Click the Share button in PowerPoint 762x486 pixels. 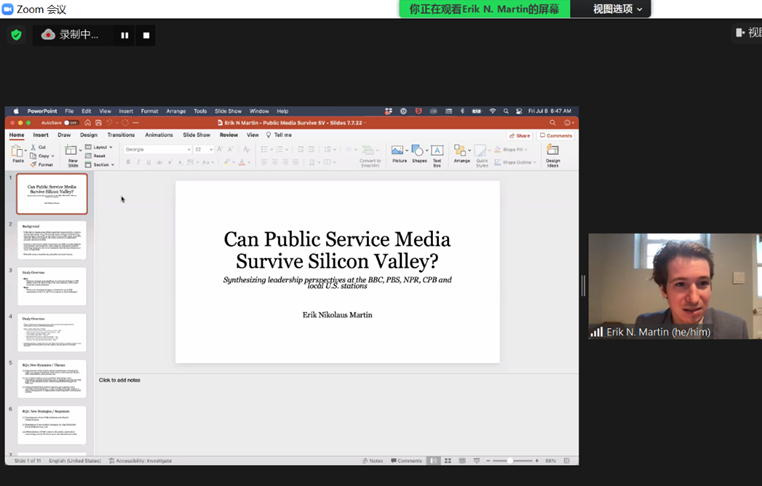point(520,135)
